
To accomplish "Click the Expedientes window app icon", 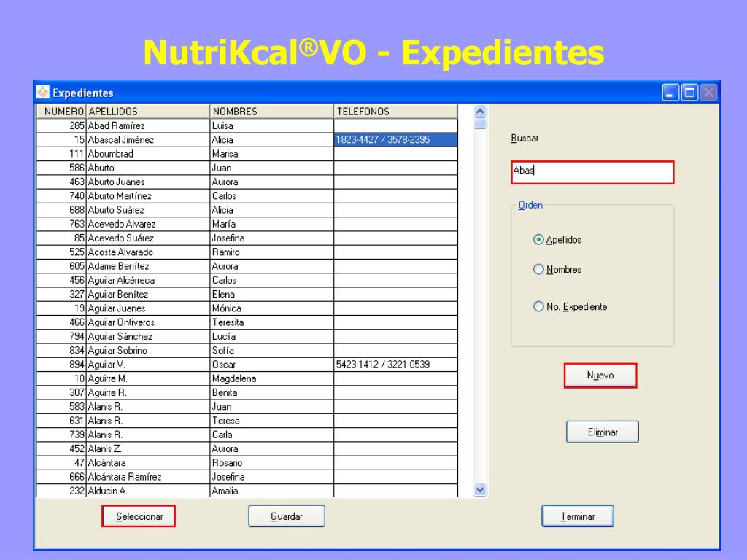I will (43, 92).
